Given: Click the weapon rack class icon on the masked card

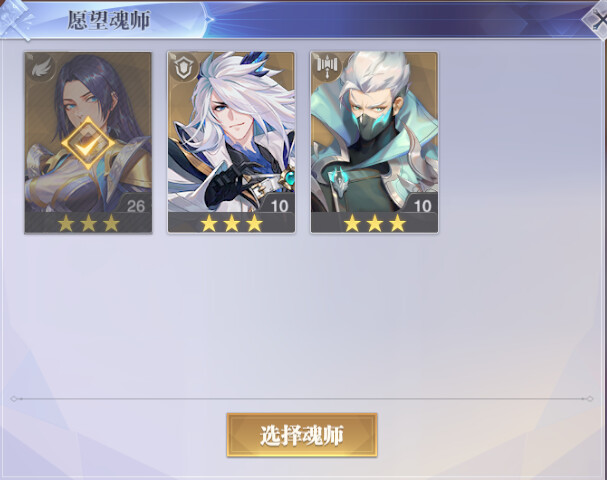Looking at the screenshot, I should (328, 66).
